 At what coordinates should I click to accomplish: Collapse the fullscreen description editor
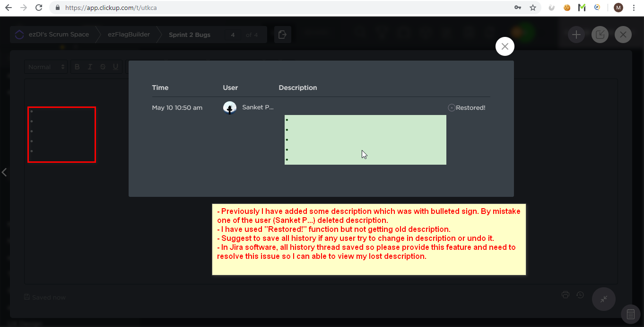tap(604, 299)
